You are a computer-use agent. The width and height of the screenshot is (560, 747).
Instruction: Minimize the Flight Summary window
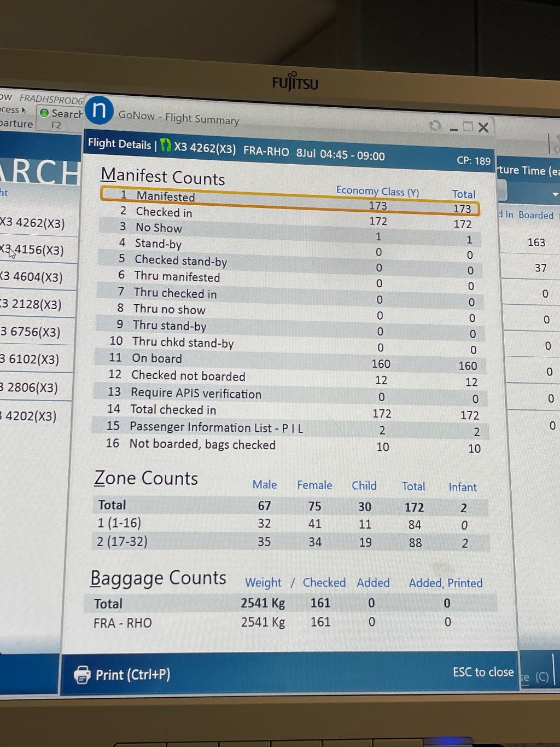pos(453,128)
